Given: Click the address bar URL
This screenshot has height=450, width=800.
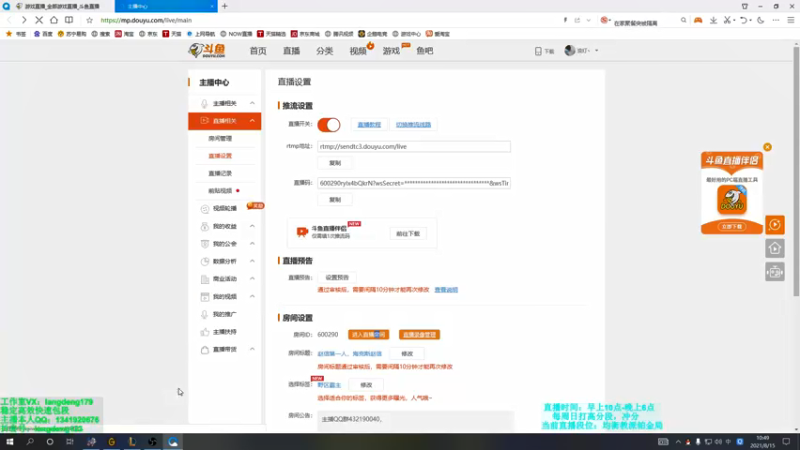Looking at the screenshot, I should click(146, 20).
